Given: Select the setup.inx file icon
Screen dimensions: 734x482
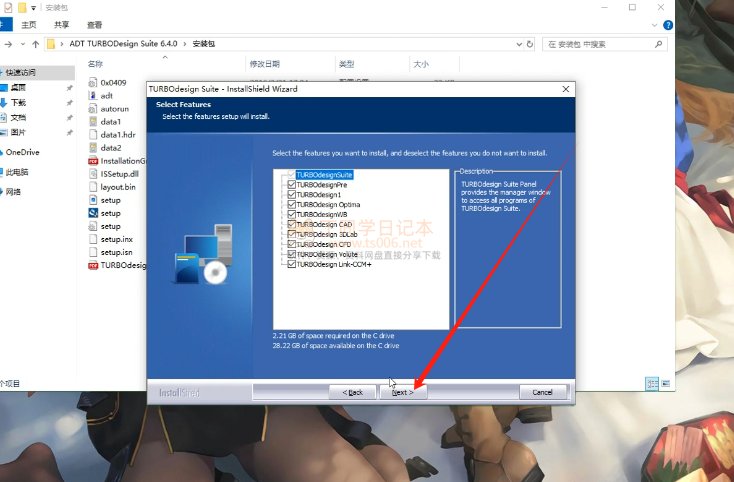Looking at the screenshot, I should pos(93,239).
